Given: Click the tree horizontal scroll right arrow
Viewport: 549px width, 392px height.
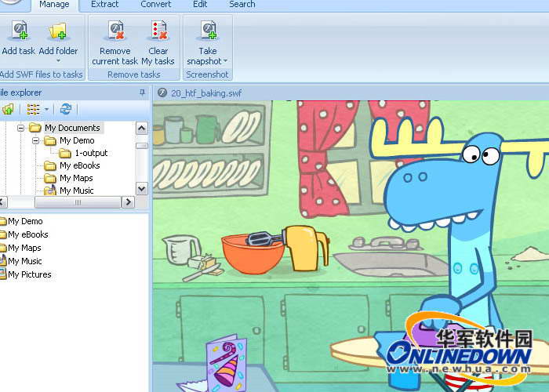Looking at the screenshot, I should click(x=128, y=202).
